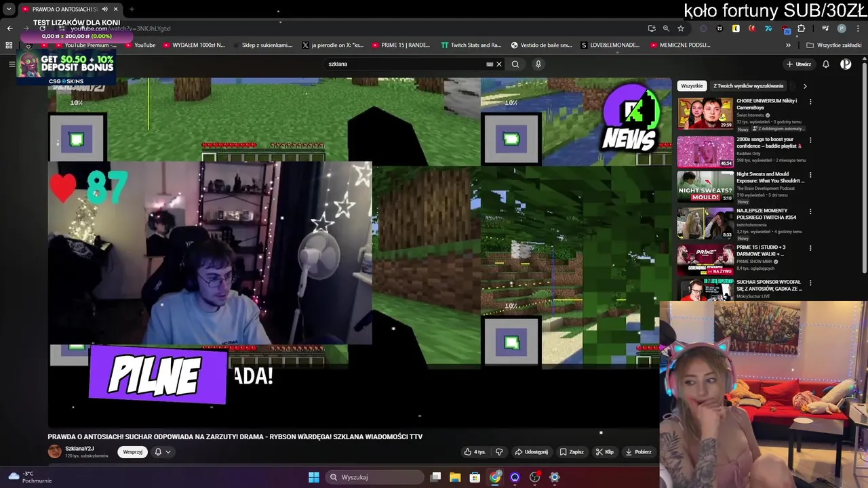868x488 pixels.
Task: Open the SzklanaY2J channel avatar
Action: 54,452
